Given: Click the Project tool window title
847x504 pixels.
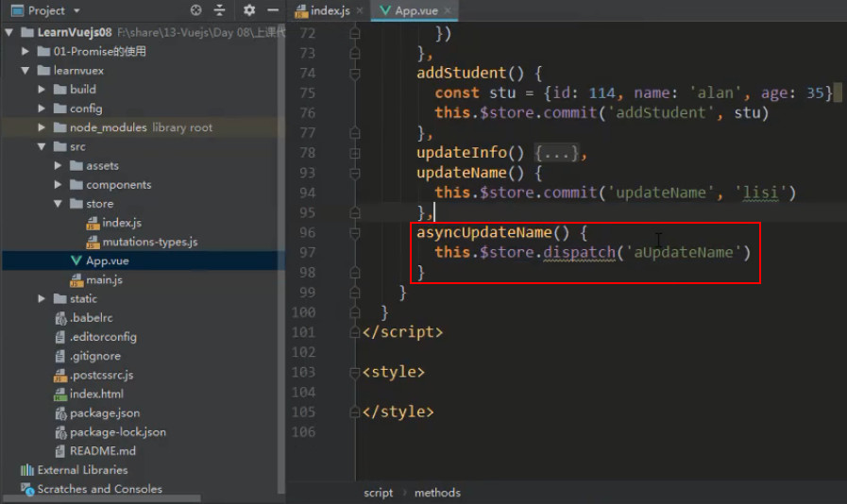Looking at the screenshot, I should (46, 10).
